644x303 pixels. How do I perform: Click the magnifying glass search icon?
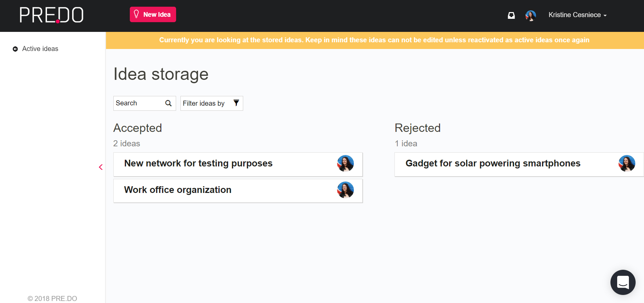(168, 103)
